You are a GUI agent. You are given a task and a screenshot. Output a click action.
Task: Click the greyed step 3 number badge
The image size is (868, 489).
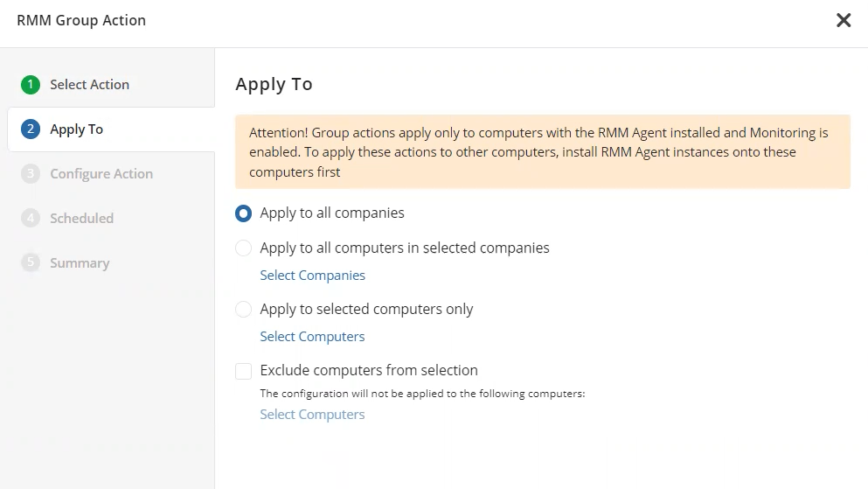(x=31, y=174)
